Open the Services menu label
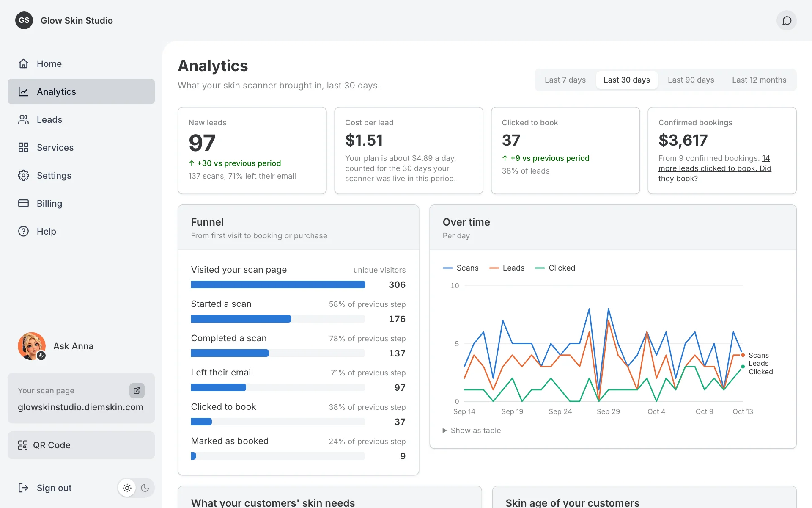Screen dimensions: 812x508 [x=55, y=147]
